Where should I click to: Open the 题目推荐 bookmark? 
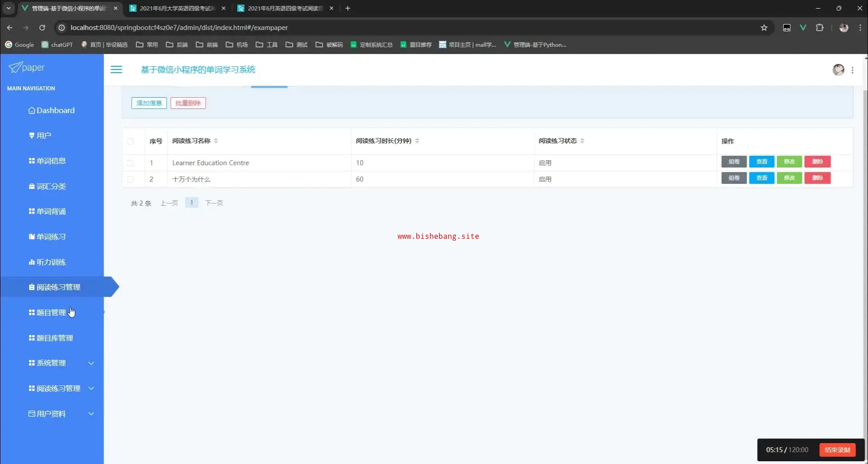[416, 44]
